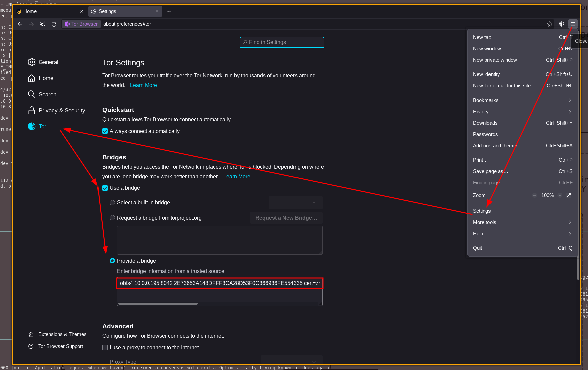
Task: Open Downloads from the menu
Action: (x=523, y=123)
